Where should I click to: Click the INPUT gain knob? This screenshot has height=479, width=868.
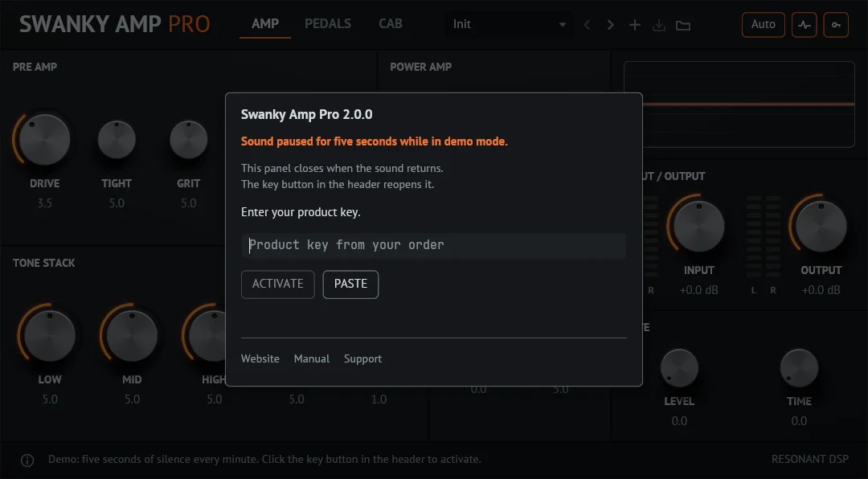698,226
